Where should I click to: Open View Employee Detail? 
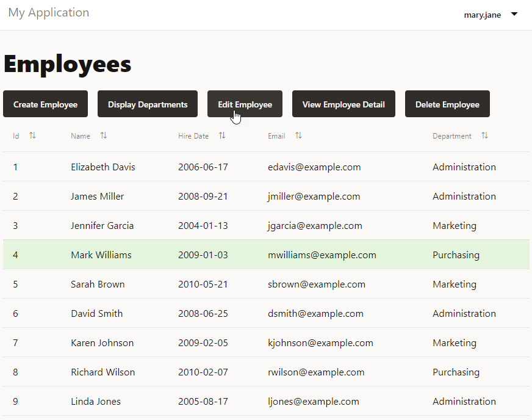(343, 104)
